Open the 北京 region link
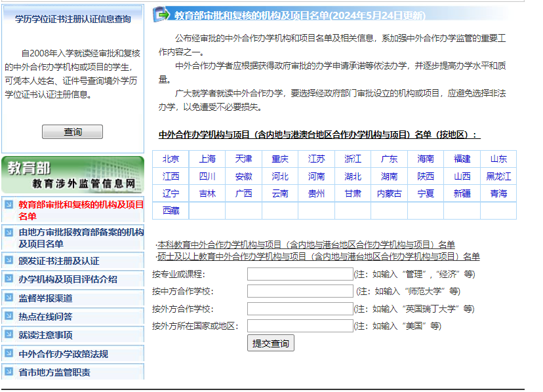The width and height of the screenshot is (543, 392). pos(171,159)
